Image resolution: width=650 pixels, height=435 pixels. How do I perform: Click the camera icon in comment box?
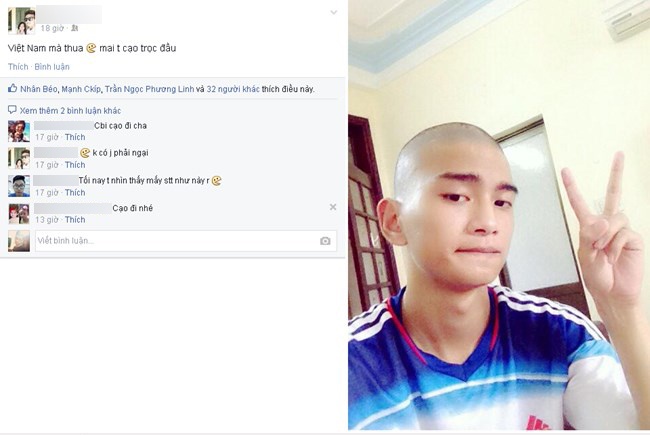coord(325,241)
